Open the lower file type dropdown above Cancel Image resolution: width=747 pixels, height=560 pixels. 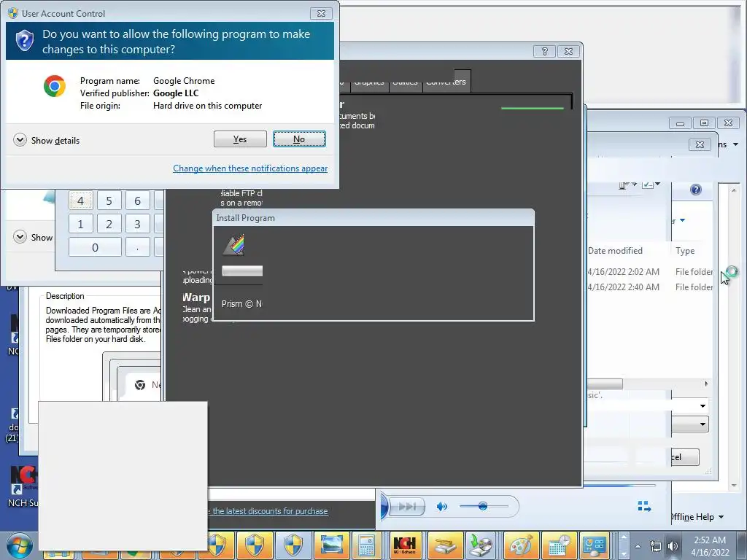tap(703, 424)
